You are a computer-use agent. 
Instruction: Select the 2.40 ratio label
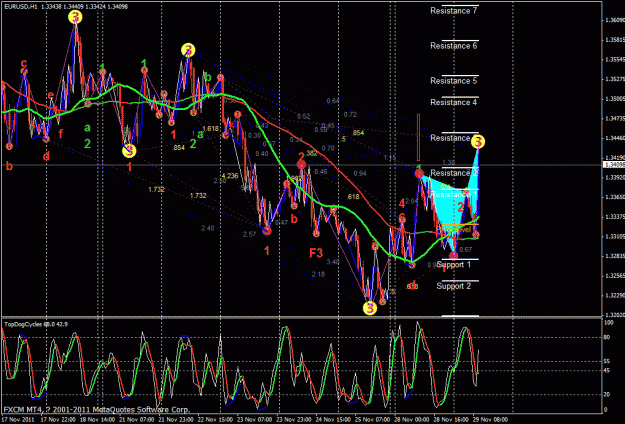(x=208, y=228)
